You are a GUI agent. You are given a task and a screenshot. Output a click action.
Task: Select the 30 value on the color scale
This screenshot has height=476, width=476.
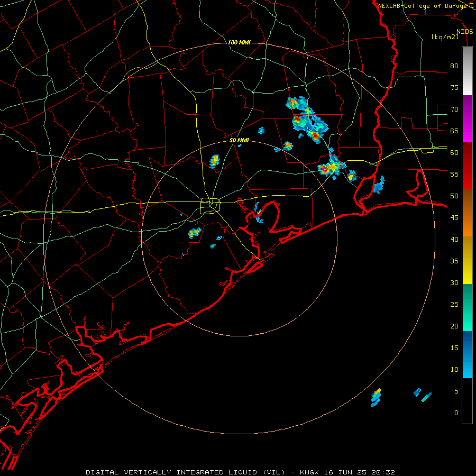[454, 282]
